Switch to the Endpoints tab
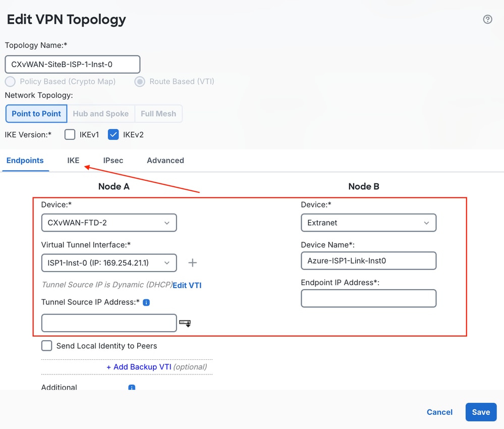 (x=25, y=160)
